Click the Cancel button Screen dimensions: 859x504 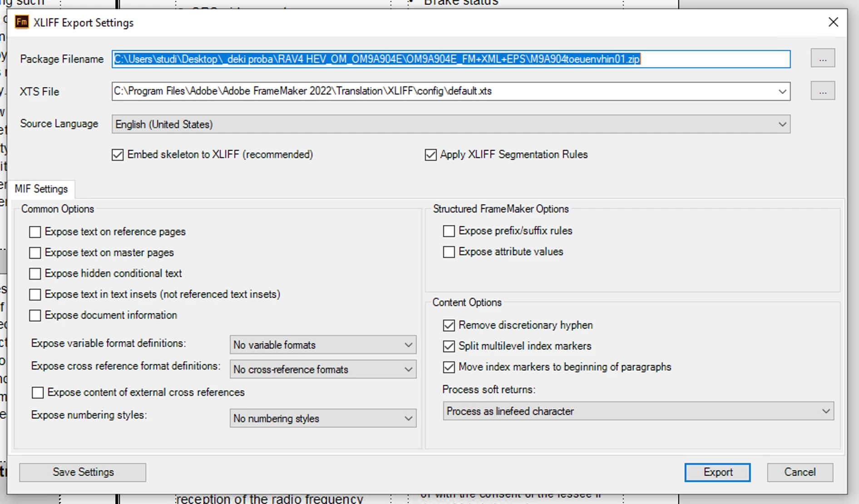point(800,472)
